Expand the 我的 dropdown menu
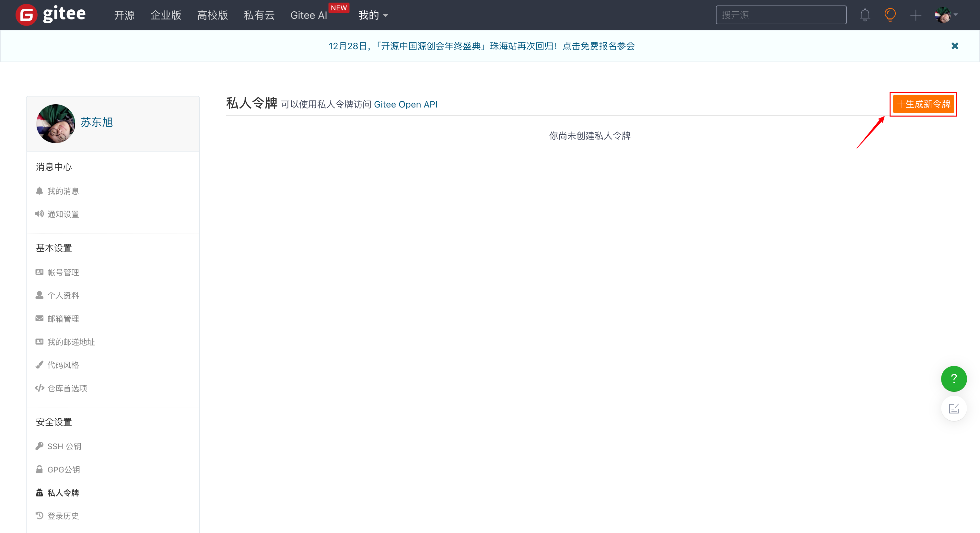 click(373, 15)
